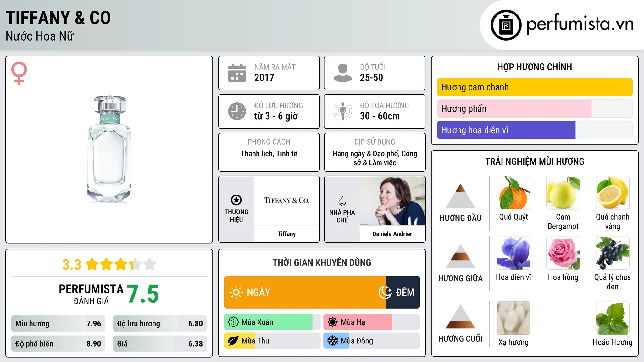Click the perfumista.vn perfume bottle logo icon
Image resolution: width=644 pixels, height=362 pixels.
coord(506,25)
